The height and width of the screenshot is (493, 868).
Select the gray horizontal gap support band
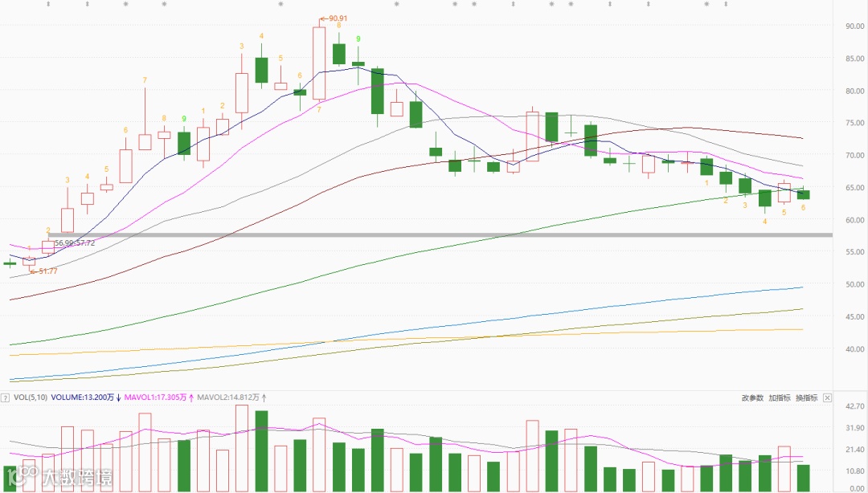coord(440,235)
